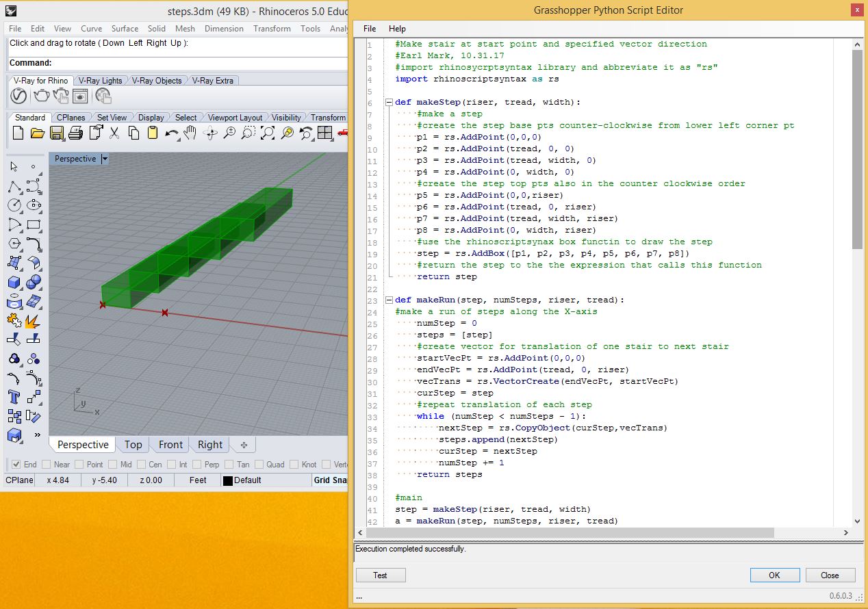
Task: Disable the End object snap checkbox
Action: click(16, 465)
